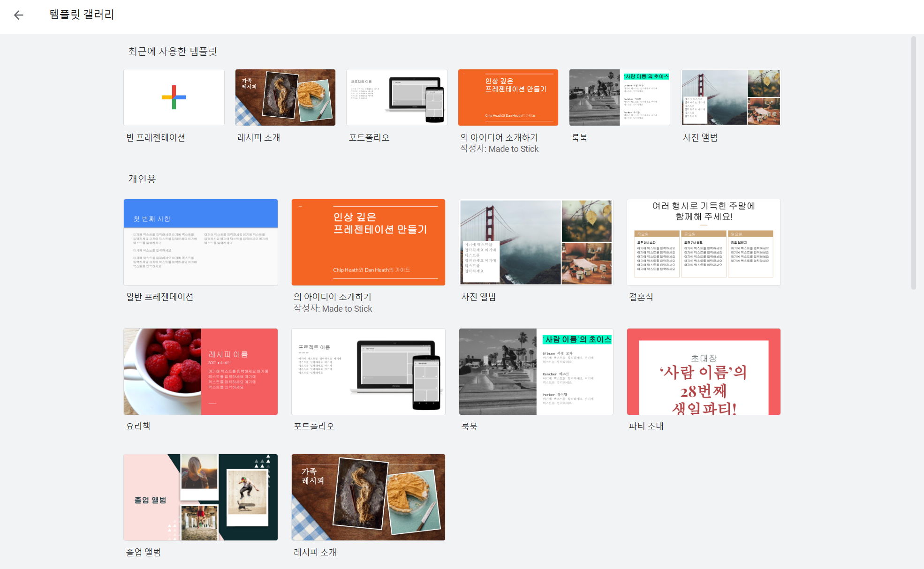Select 포트폴리오 template in 개인용 section

pyautogui.click(x=368, y=372)
